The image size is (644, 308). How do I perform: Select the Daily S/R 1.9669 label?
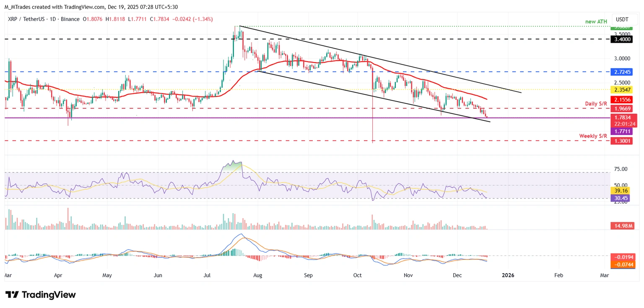pos(621,108)
